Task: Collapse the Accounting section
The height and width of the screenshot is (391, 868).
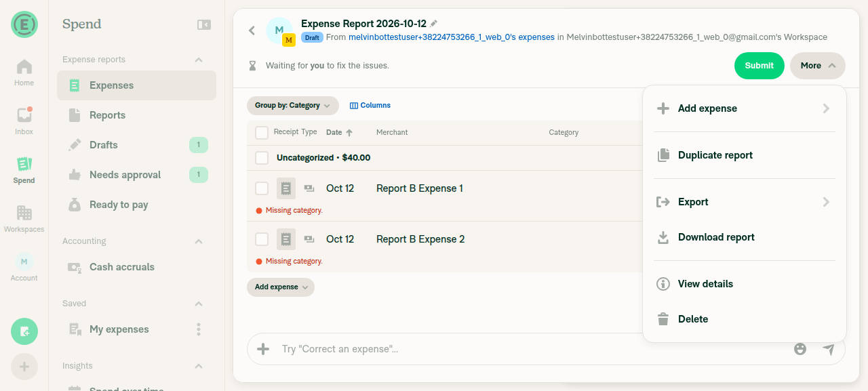Action: tap(199, 241)
